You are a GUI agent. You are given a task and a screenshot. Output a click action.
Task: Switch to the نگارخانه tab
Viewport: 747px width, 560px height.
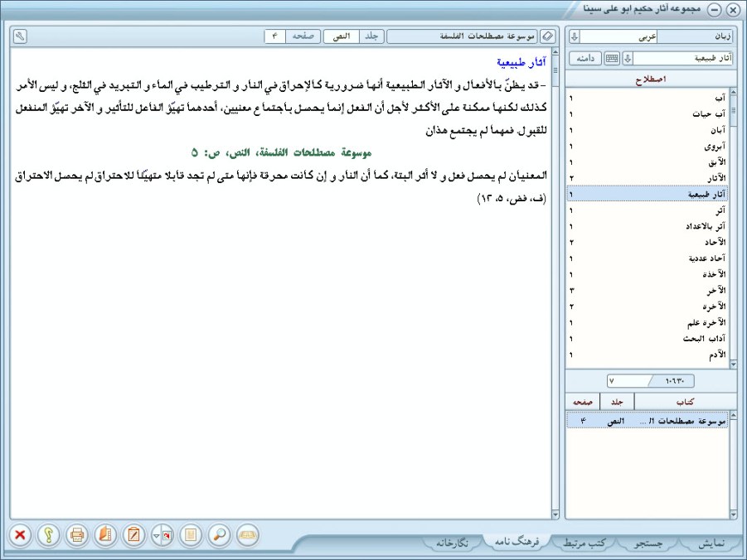click(457, 543)
